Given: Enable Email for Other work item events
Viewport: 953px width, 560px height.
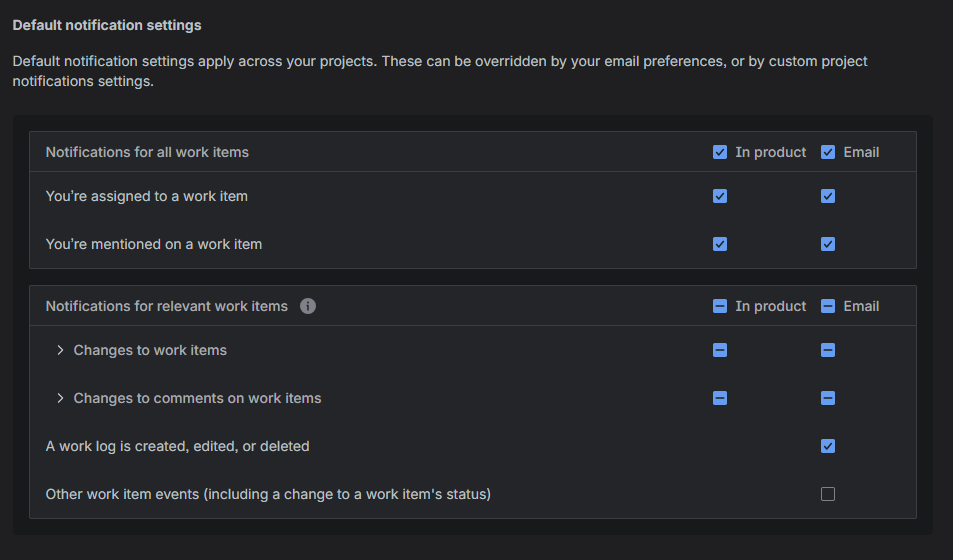Looking at the screenshot, I should [828, 494].
